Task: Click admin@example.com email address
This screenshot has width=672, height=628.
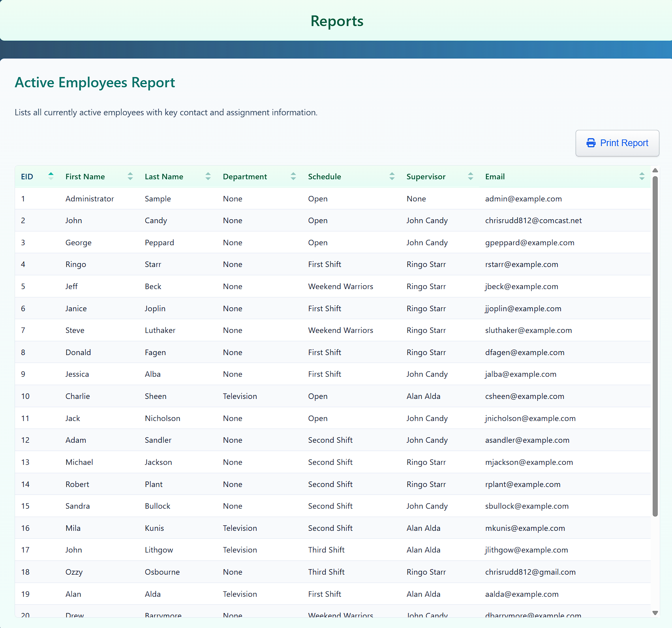Action: click(x=523, y=199)
